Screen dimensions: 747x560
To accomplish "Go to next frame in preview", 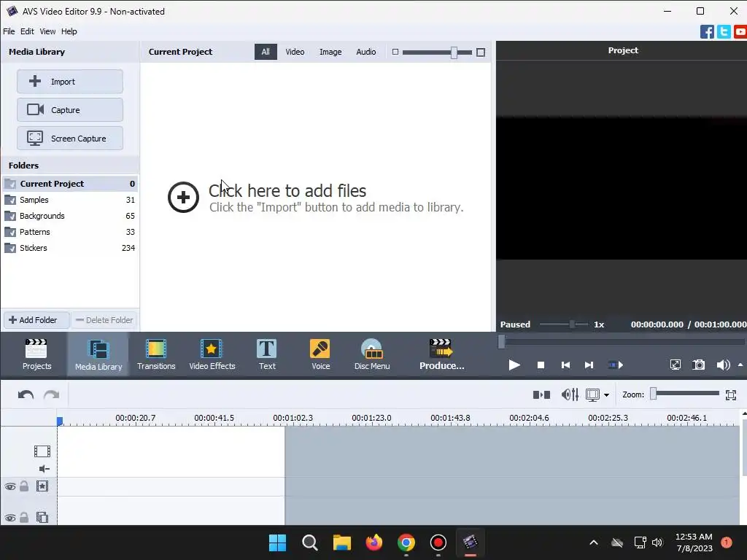I will [589, 365].
